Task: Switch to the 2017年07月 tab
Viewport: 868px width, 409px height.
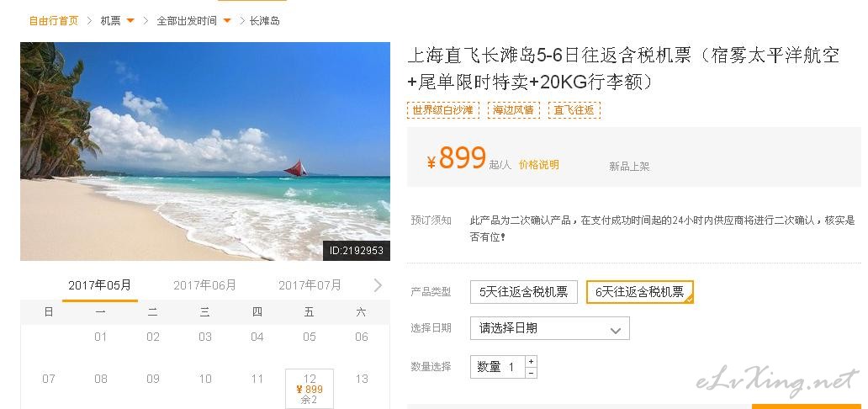Action: [x=310, y=284]
